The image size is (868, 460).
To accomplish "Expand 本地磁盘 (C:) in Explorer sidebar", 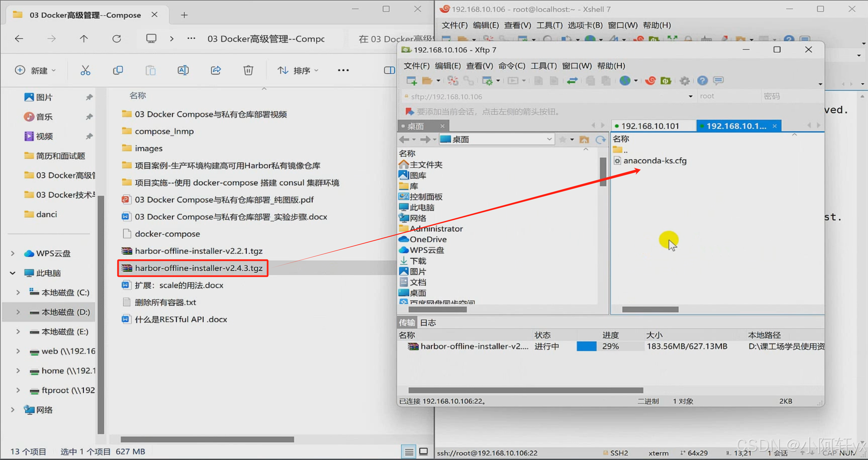I will [x=18, y=292].
